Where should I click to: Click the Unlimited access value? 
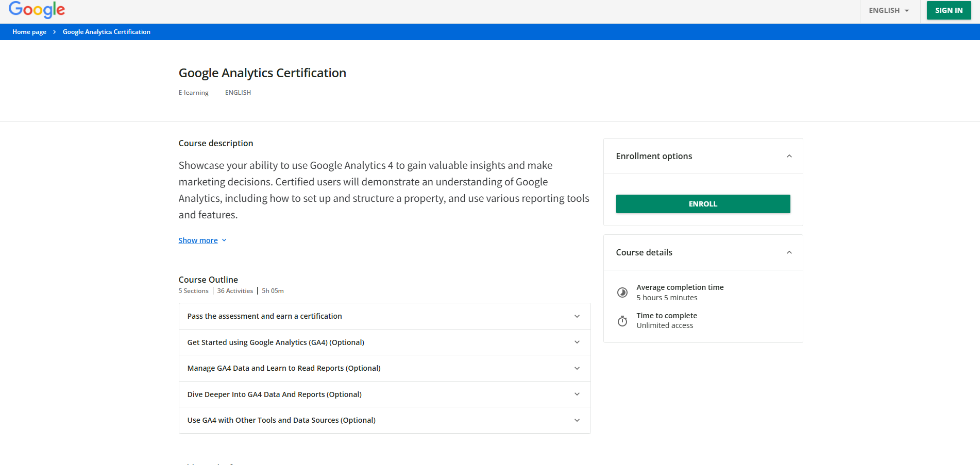coord(665,325)
